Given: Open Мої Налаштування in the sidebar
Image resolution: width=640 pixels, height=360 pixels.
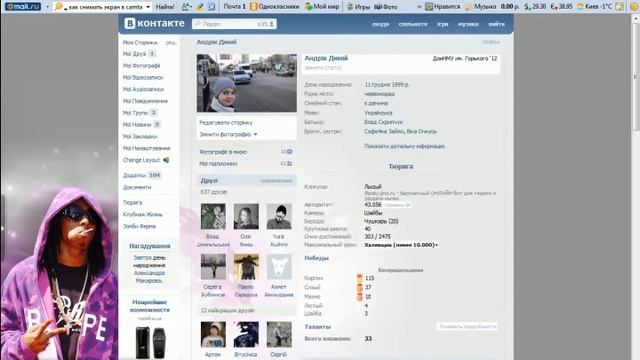Looking at the screenshot, I should (x=146, y=149).
